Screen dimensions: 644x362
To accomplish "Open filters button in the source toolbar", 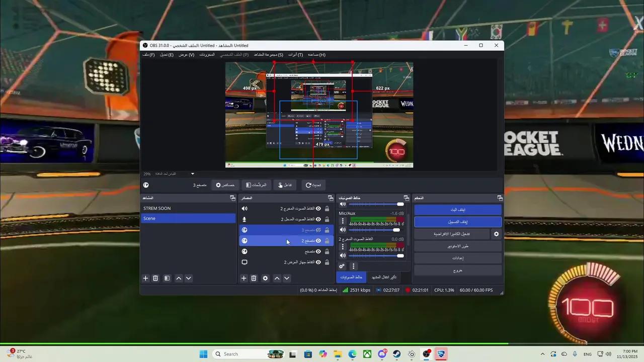I will [256, 185].
